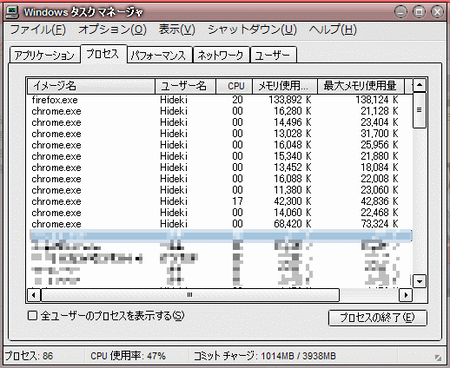The height and width of the screenshot is (368, 450).
Task: Select chrome.exe row using 13,452 K
Action: click(220, 168)
